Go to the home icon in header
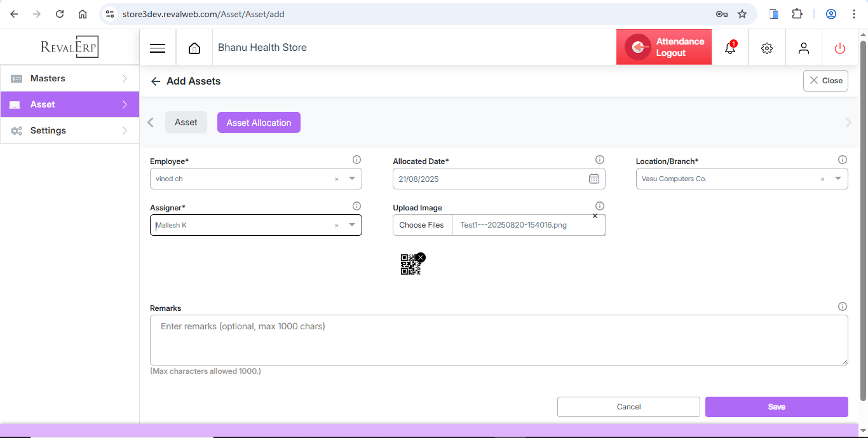868x438 pixels. (x=194, y=48)
